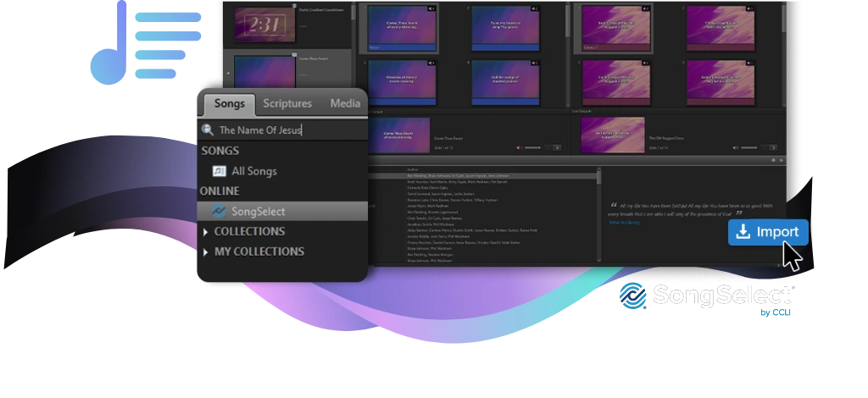Select row 'Ben Fielding, Brian Johnson, Ed Cash'
Screen dimensions: 868x398
[484, 176]
